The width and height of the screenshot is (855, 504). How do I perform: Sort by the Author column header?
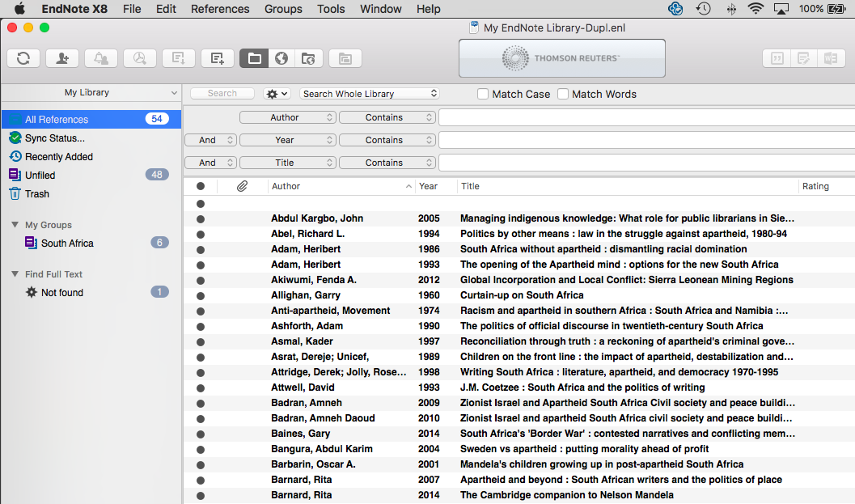point(341,186)
